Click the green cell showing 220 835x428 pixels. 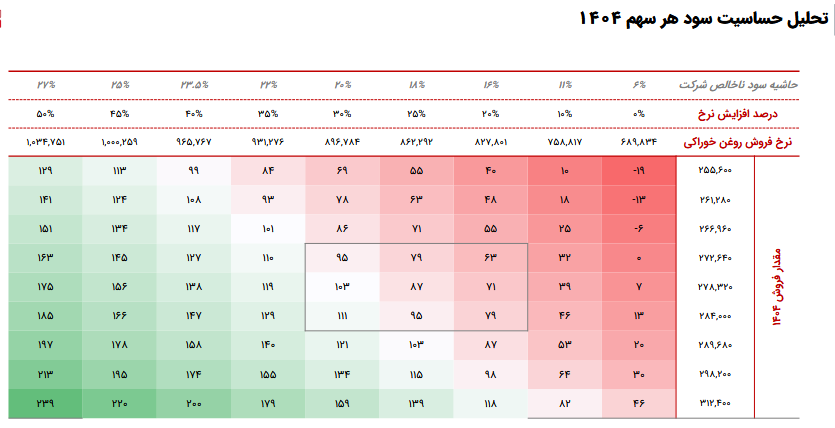pos(120,403)
